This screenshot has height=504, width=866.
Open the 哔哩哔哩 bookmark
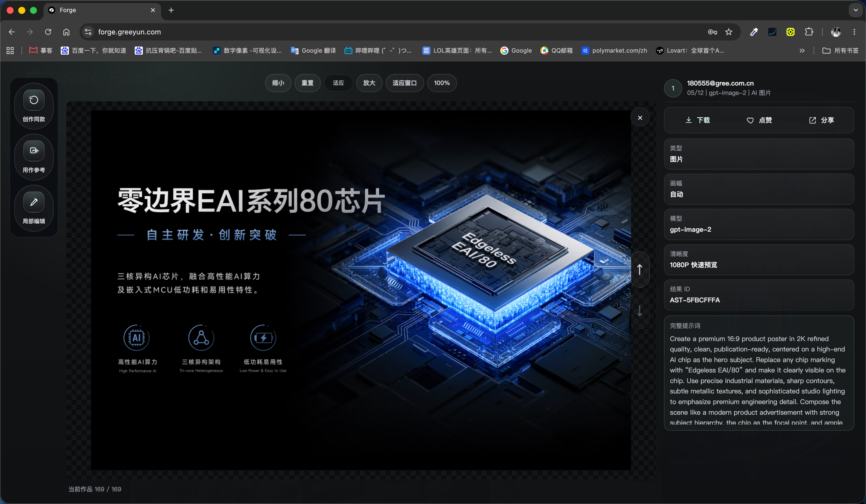(x=378, y=50)
